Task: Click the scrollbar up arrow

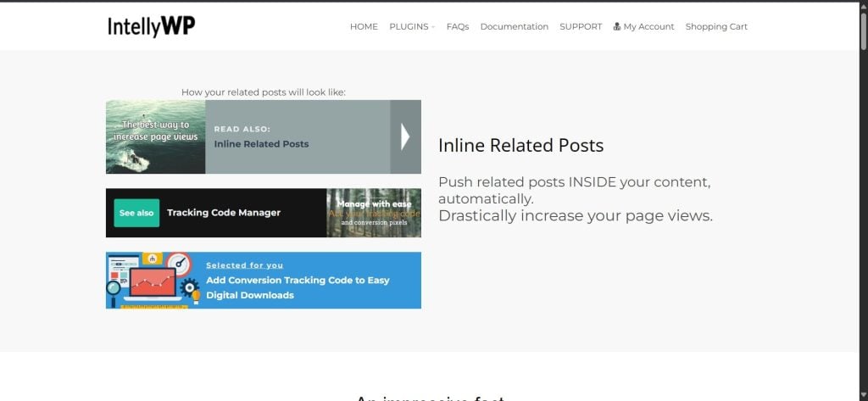Action: [x=863, y=6]
